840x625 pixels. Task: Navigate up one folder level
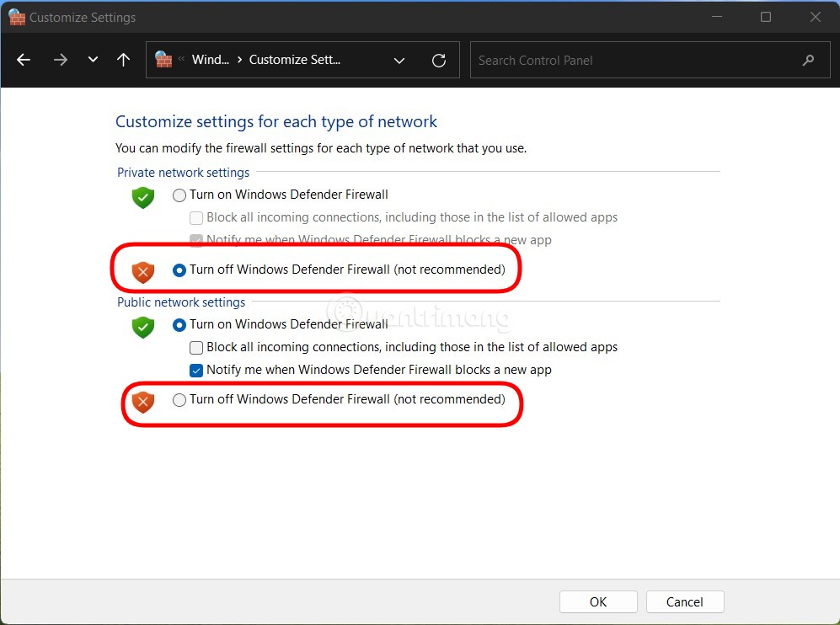pos(123,60)
